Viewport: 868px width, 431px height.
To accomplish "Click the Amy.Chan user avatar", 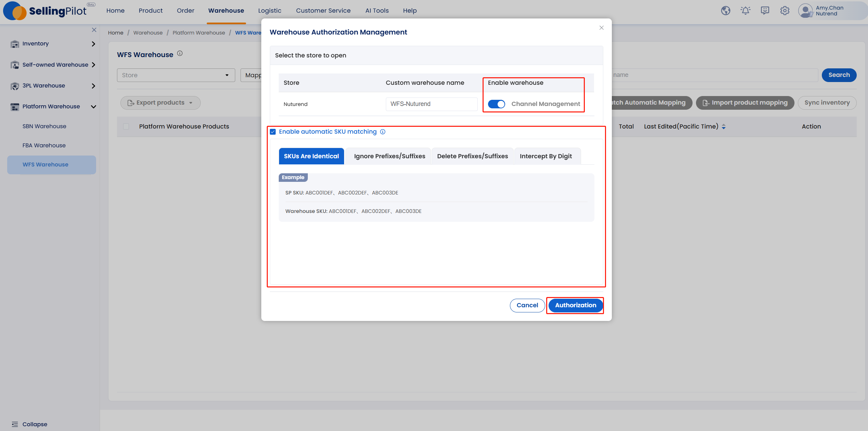I will [805, 11].
